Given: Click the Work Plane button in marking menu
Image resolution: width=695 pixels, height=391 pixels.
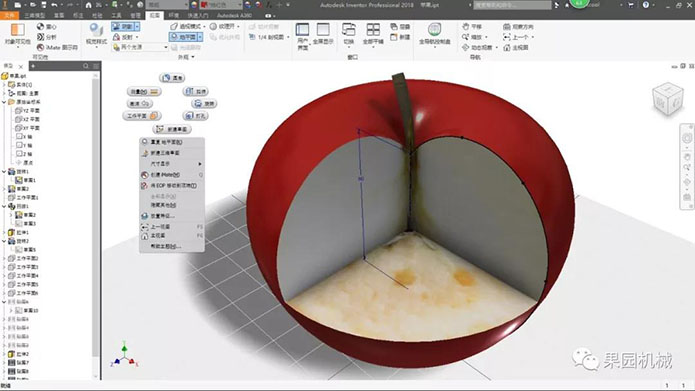Looking at the screenshot, I should pyautogui.click(x=142, y=116).
